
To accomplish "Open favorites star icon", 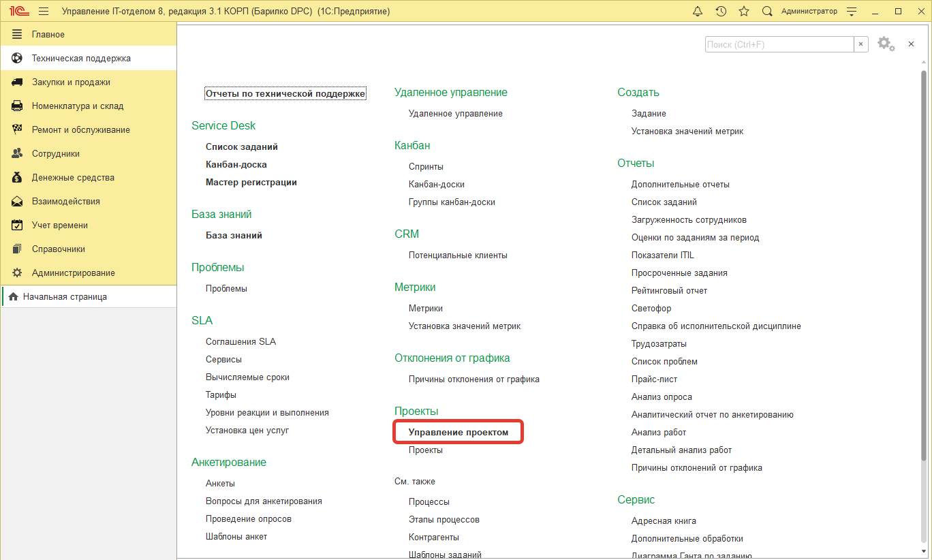I will pos(744,12).
